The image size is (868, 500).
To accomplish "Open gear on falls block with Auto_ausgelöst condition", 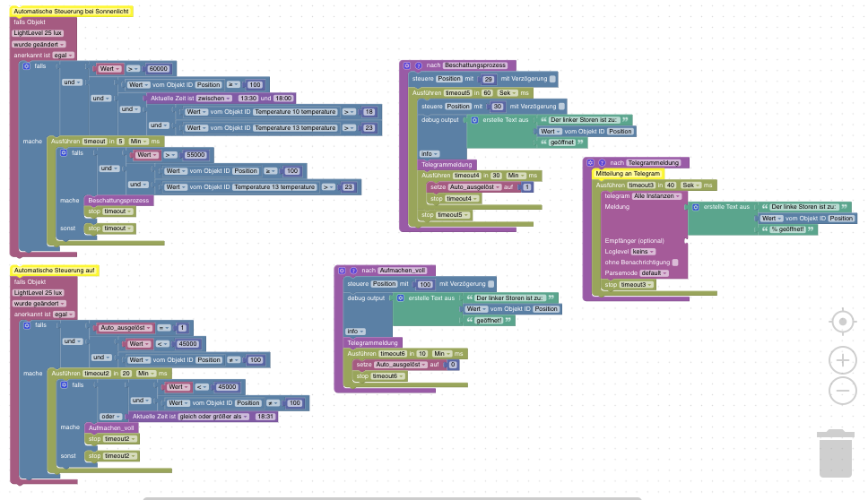I will click(x=27, y=325).
